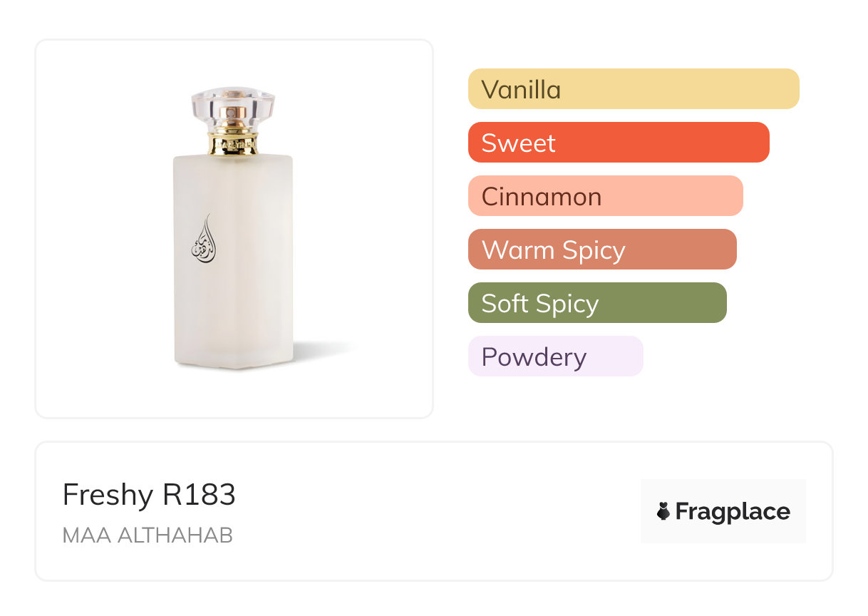This screenshot has height=616, width=868.
Task: Pick the Warm Spicy accord bar
Action: tap(601, 250)
